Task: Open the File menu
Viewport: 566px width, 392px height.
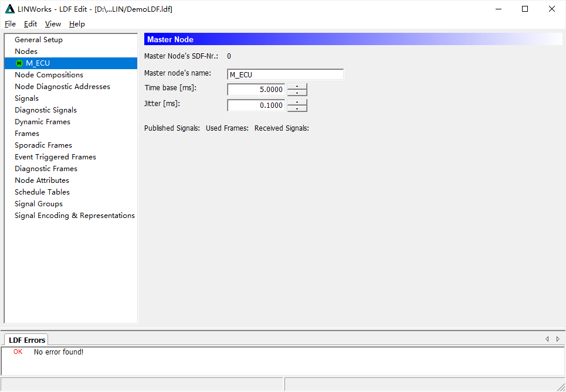Action: [x=10, y=24]
